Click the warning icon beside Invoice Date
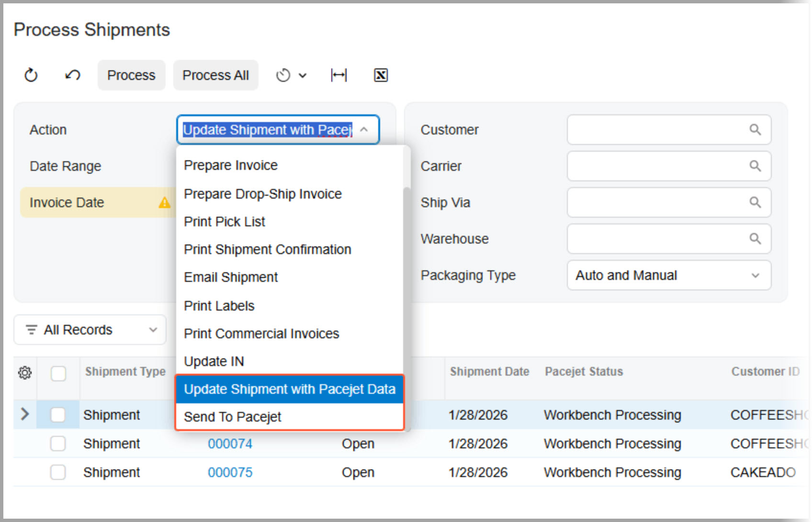The height and width of the screenshot is (522, 812). tap(164, 202)
